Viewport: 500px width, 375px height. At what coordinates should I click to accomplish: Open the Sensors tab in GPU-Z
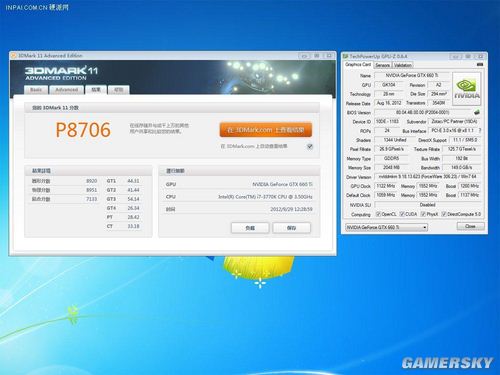(382, 65)
